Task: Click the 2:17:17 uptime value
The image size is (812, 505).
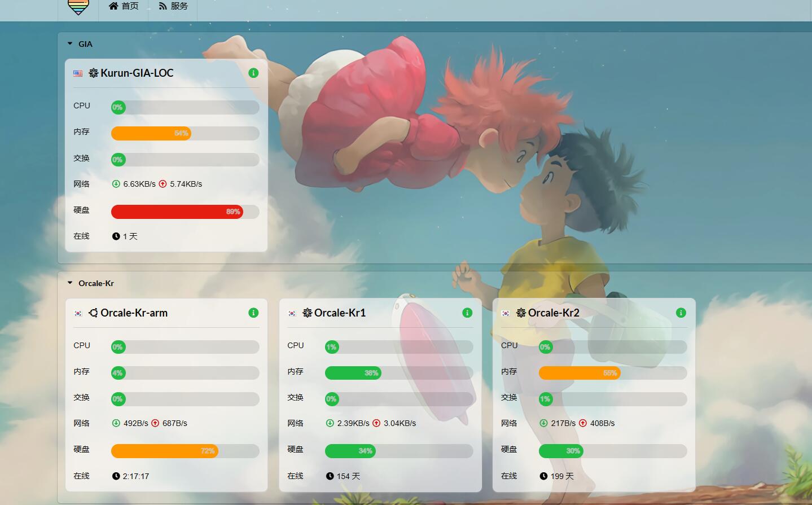Action: (x=136, y=476)
